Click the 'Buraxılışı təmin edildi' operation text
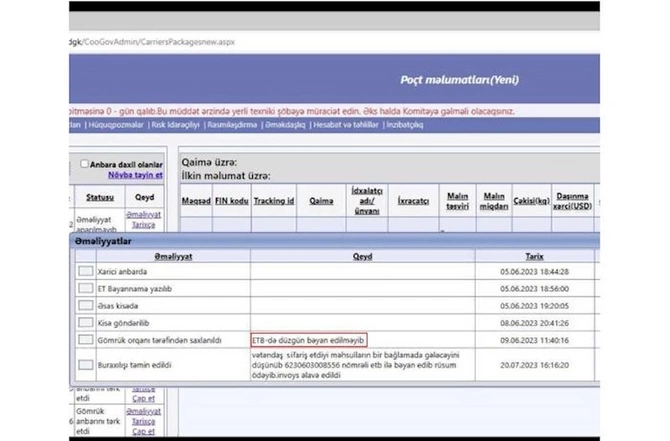The image size is (670, 441). (x=135, y=365)
